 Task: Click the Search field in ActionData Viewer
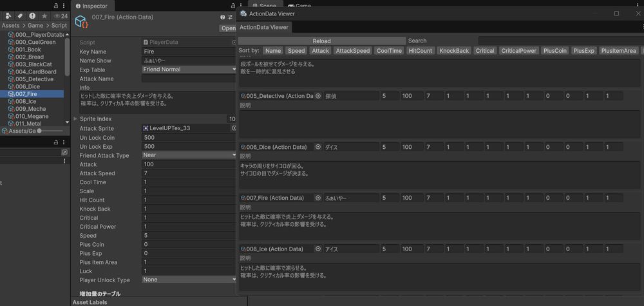point(561,41)
